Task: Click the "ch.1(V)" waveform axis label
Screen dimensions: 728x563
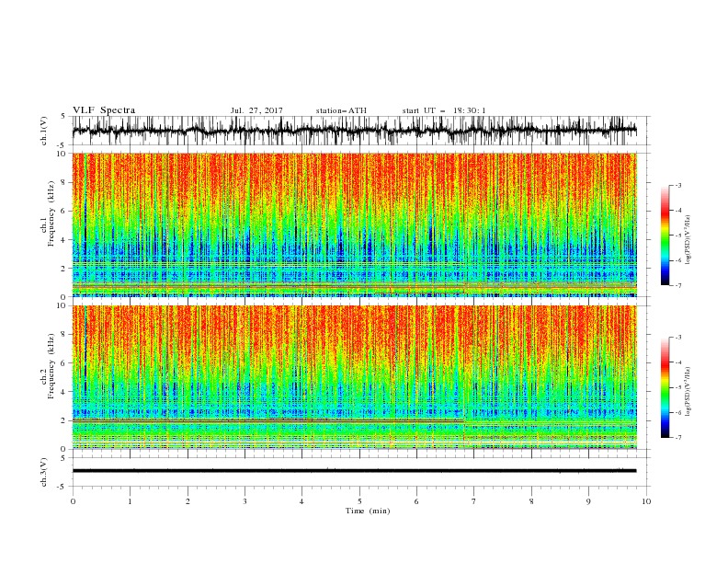Action: click(44, 131)
